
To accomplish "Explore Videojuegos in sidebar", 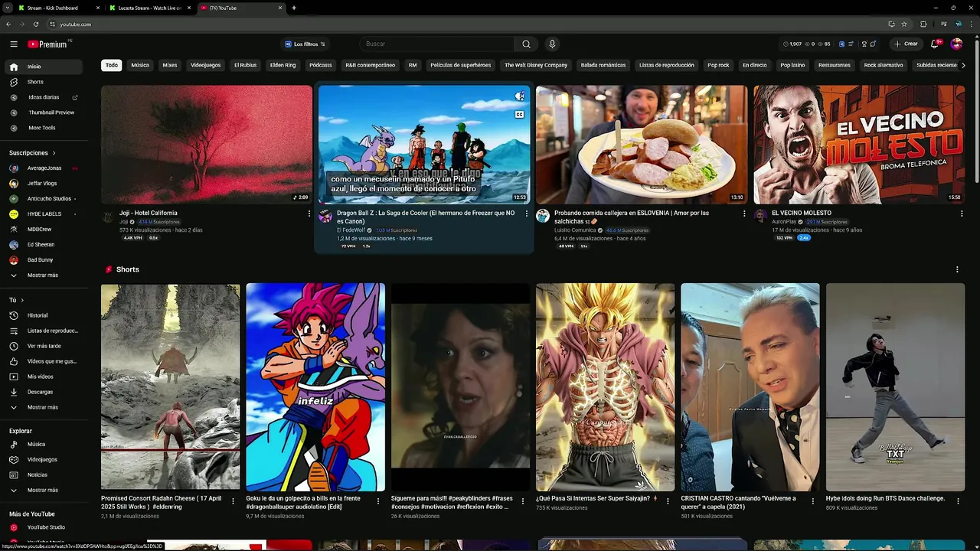I will click(x=43, y=459).
